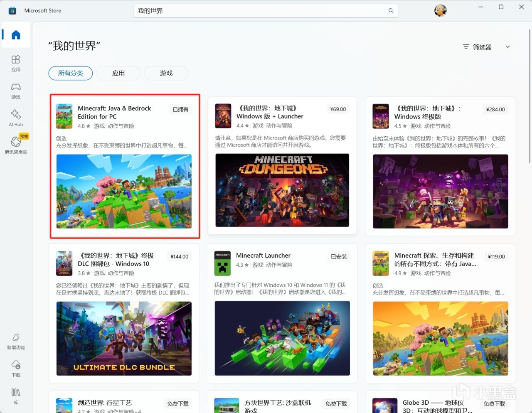Expand the 筛选器 chevron dropdown
Image resolution: width=532 pixels, height=413 pixels.
click(x=507, y=47)
